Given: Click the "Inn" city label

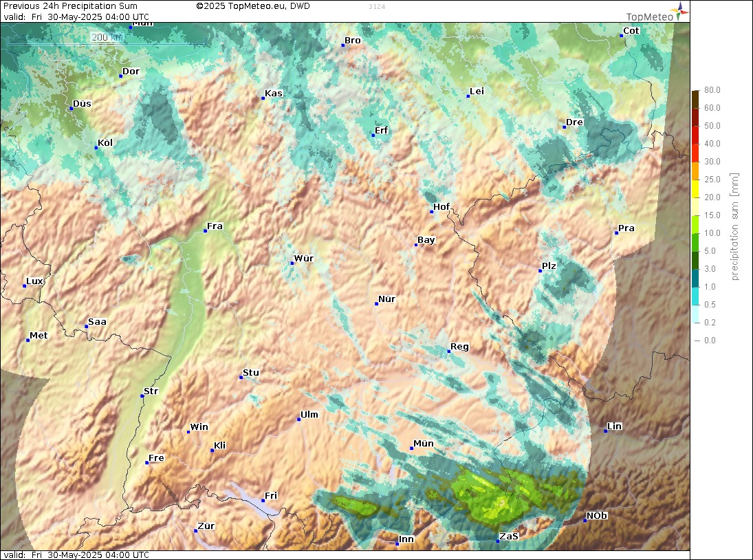Looking at the screenshot, I should (x=406, y=539).
